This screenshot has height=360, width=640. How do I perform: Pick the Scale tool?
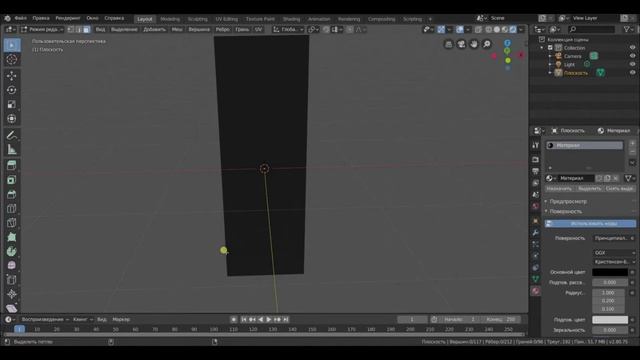coord(12,104)
